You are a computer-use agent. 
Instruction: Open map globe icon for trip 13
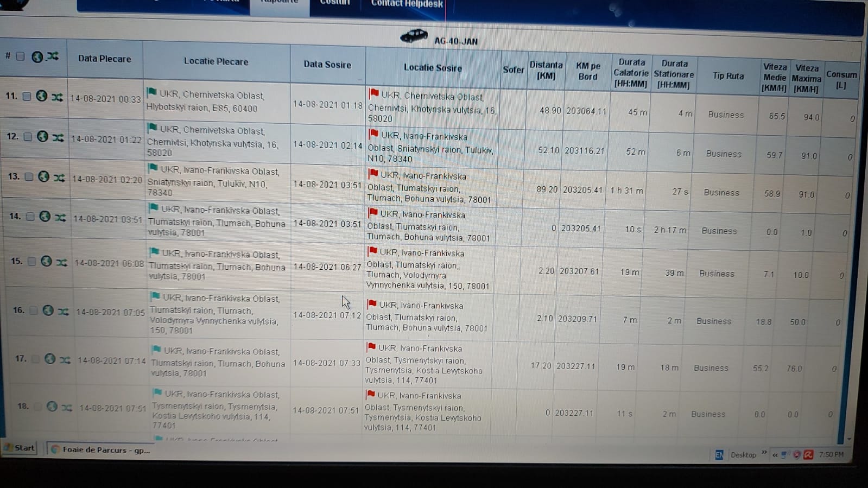[x=43, y=176]
